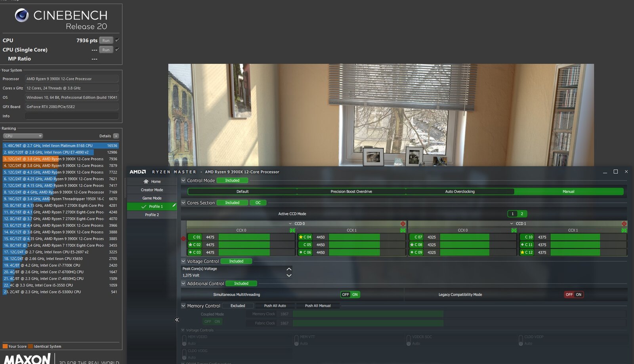Click the dot marker on core C 09
Image resolution: width=634 pixels, height=364 pixels.
pos(412,252)
